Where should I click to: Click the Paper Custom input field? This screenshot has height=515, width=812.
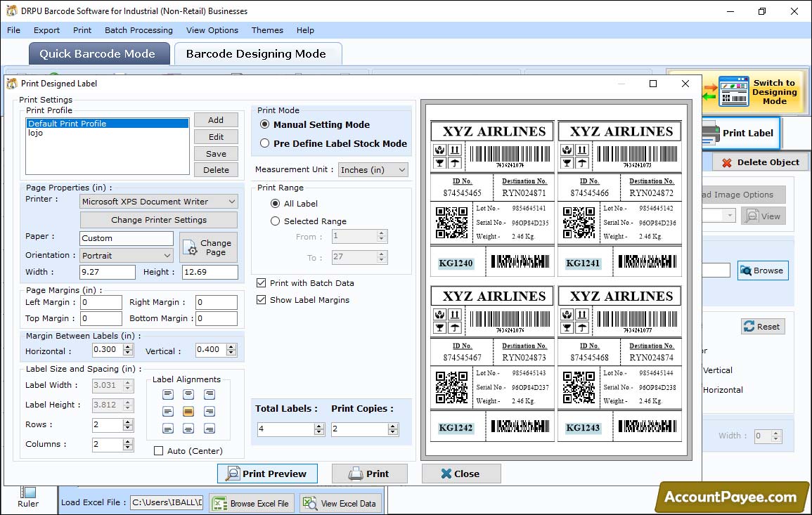(127, 238)
